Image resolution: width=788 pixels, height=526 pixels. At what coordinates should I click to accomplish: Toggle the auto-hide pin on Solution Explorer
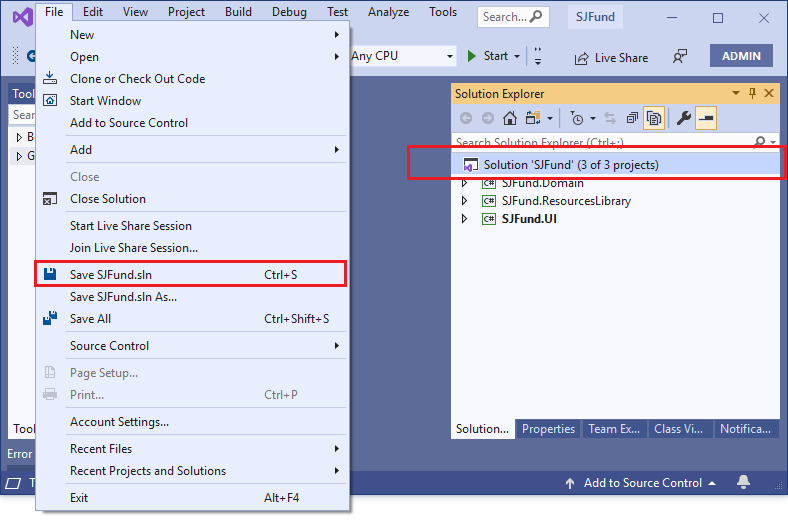pos(752,93)
